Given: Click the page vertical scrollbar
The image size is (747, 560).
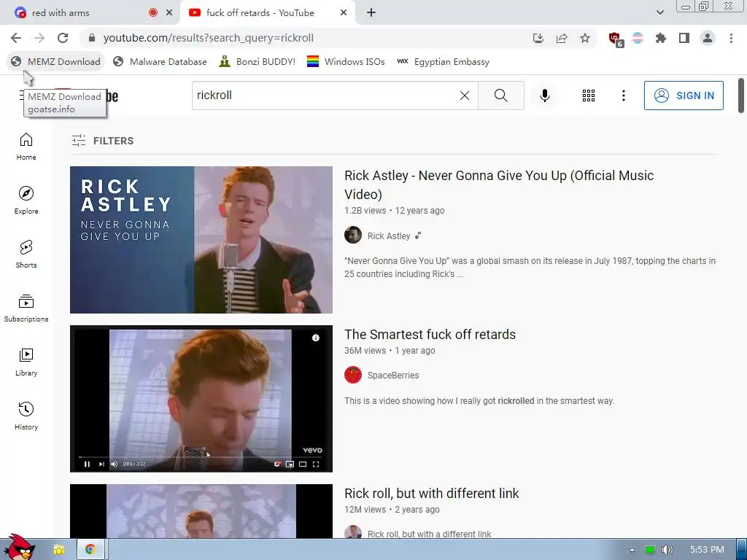Looking at the screenshot, I should 741,96.
